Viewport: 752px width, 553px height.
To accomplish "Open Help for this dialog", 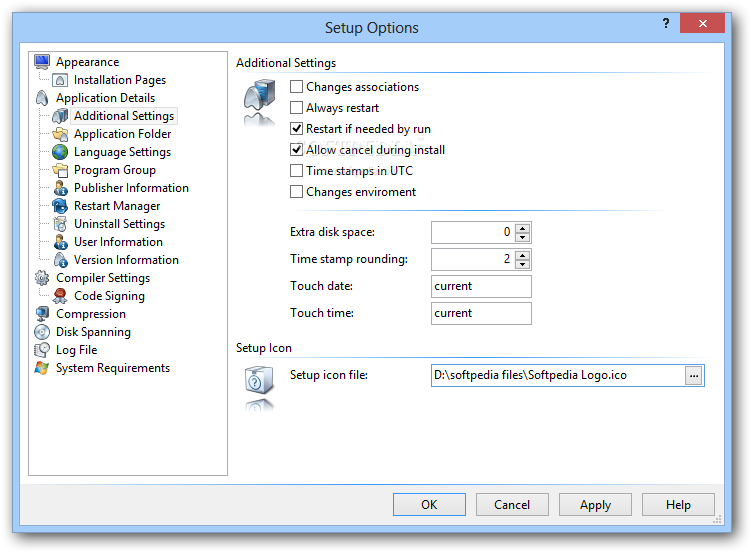I will pyautogui.click(x=678, y=505).
